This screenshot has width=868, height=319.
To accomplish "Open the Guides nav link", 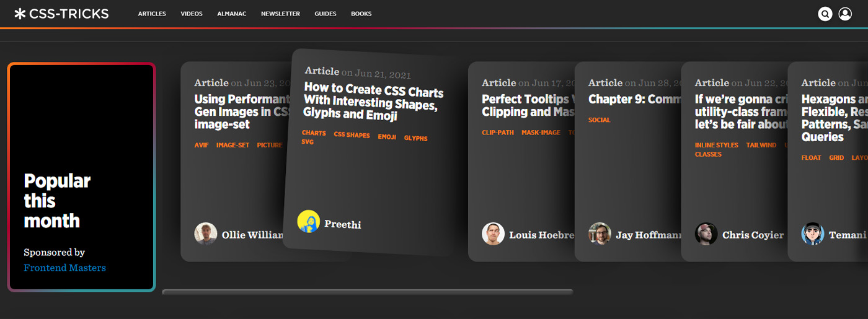I will (x=325, y=14).
